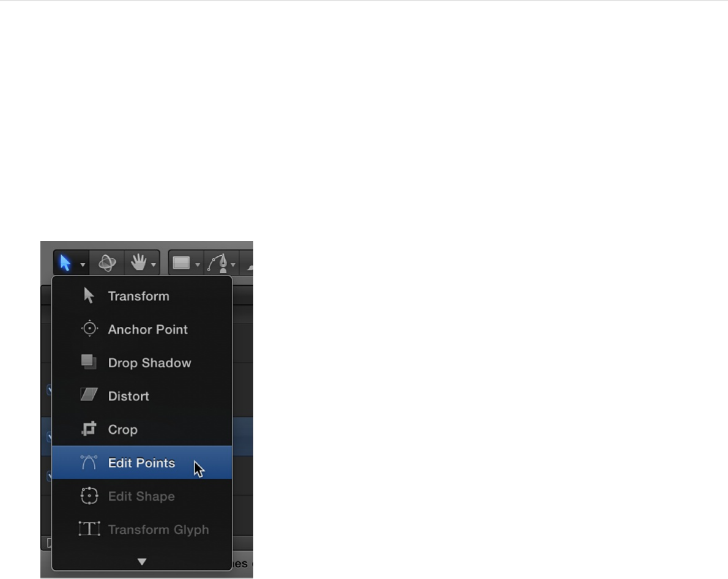Select the highlighted Edit Points item

coord(141,463)
